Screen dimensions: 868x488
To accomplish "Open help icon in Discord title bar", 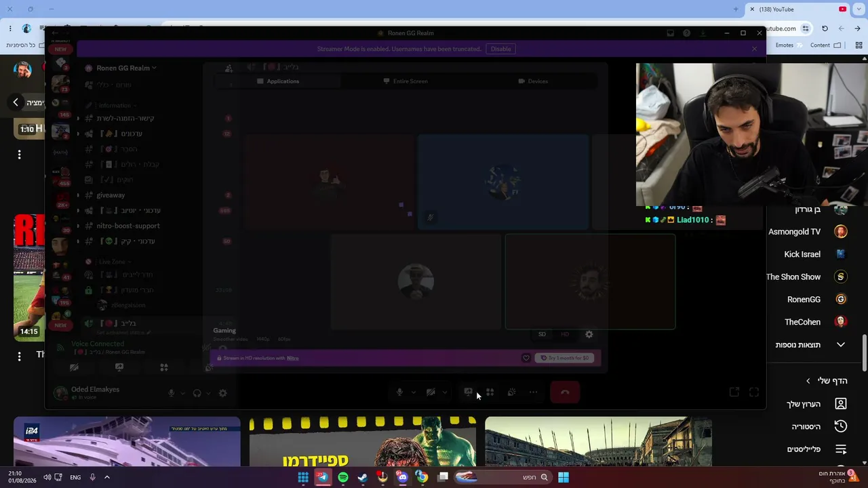I will coord(687,33).
